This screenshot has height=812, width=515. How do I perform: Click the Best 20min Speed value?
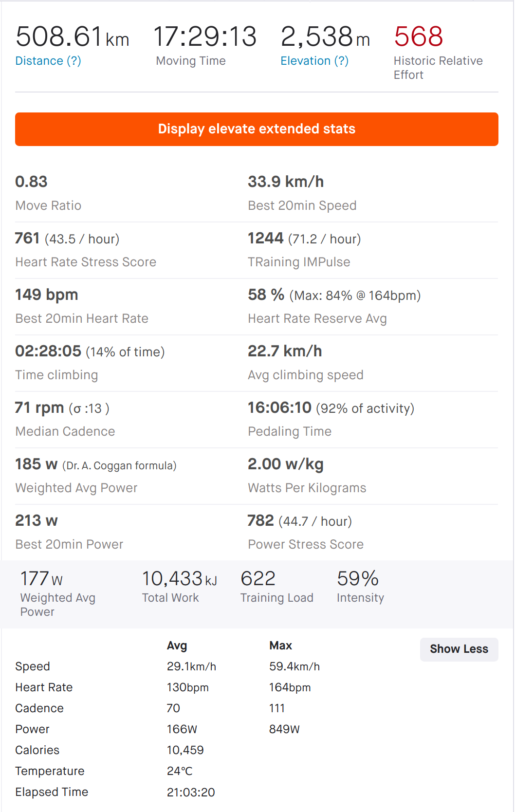286,182
